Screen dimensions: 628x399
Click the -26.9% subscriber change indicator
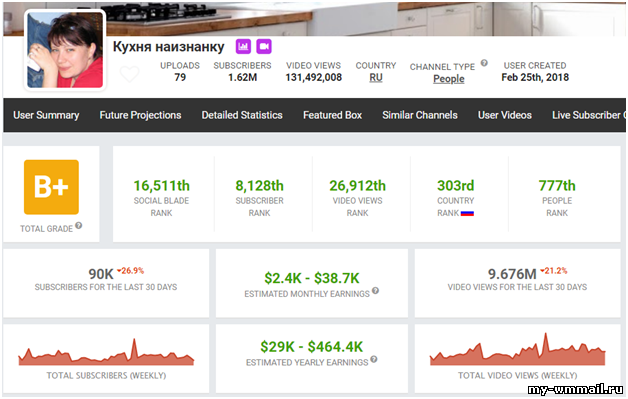[130, 271]
